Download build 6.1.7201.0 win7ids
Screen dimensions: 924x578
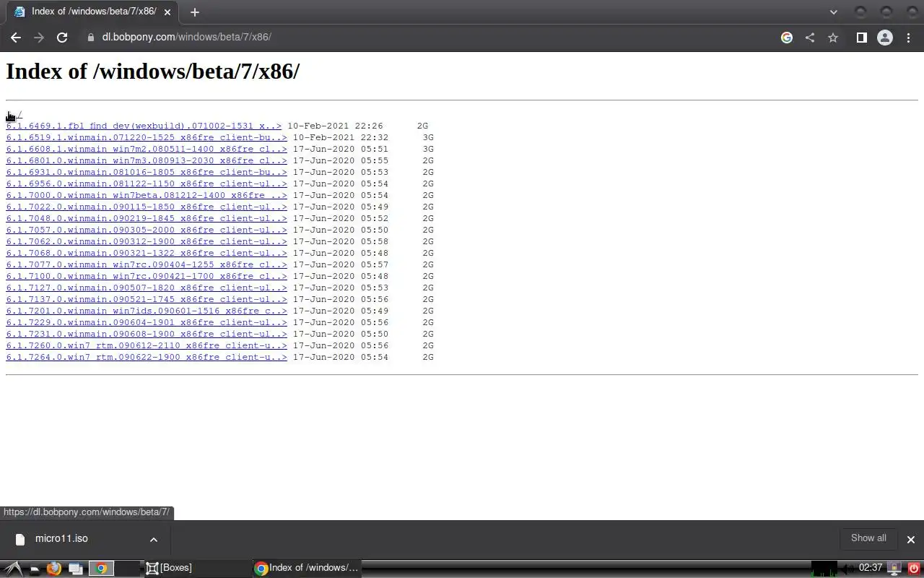pyautogui.click(x=147, y=311)
